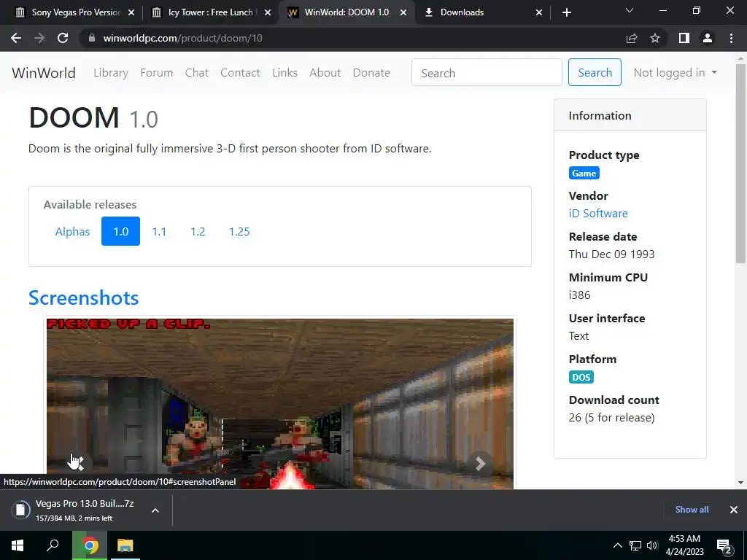Screen dimensions: 747x560
Task: Close the Sony Vegas Pro tab
Action: coord(131,12)
